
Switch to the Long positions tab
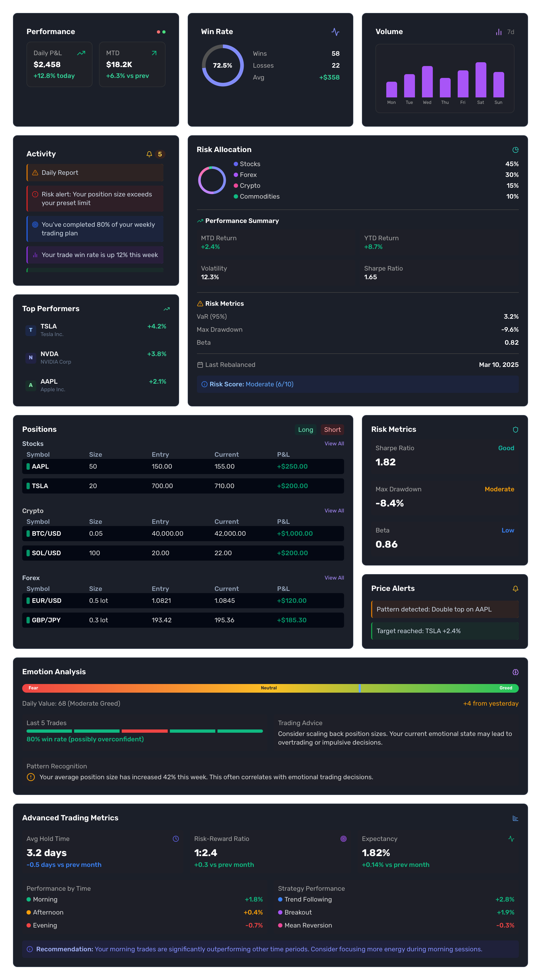click(305, 429)
